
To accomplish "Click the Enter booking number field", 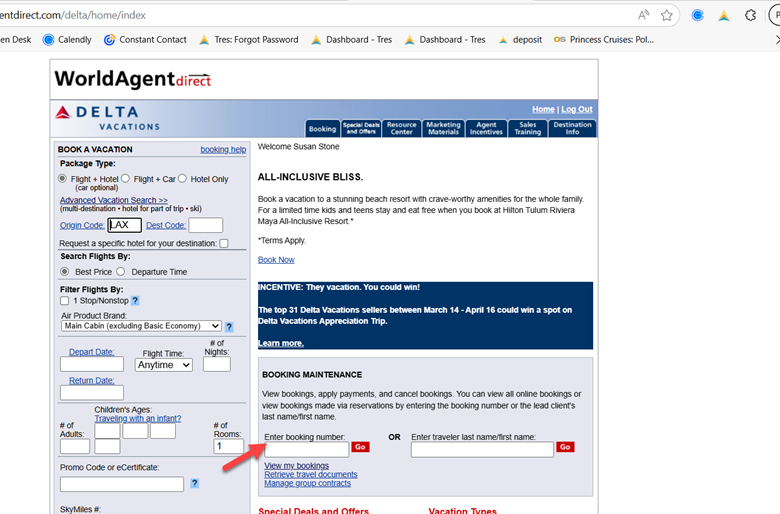I will click(306, 450).
